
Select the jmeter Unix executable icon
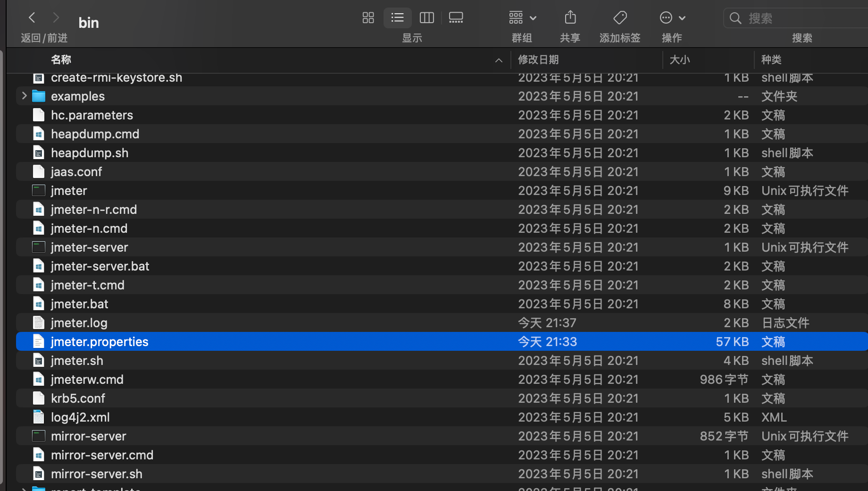pyautogui.click(x=39, y=191)
